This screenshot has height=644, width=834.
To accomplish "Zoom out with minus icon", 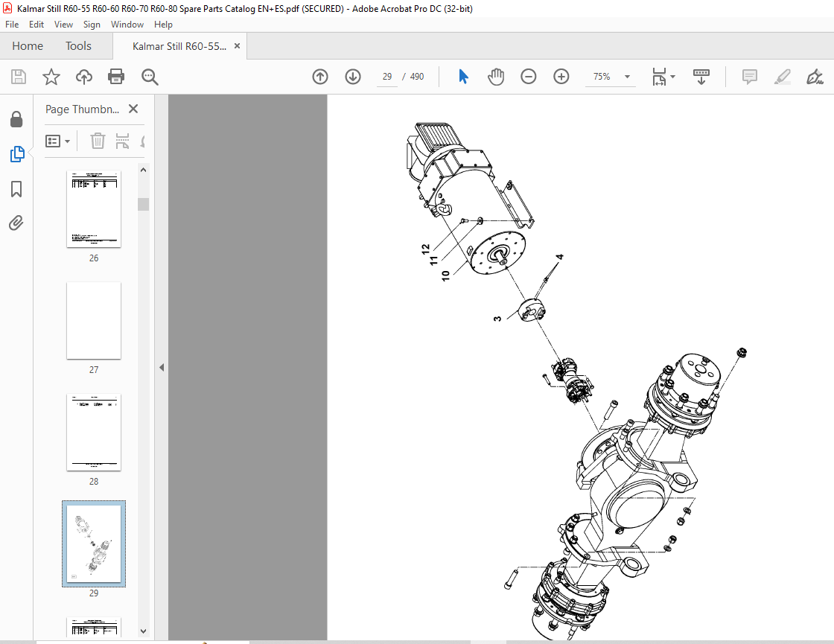I will [x=528, y=77].
